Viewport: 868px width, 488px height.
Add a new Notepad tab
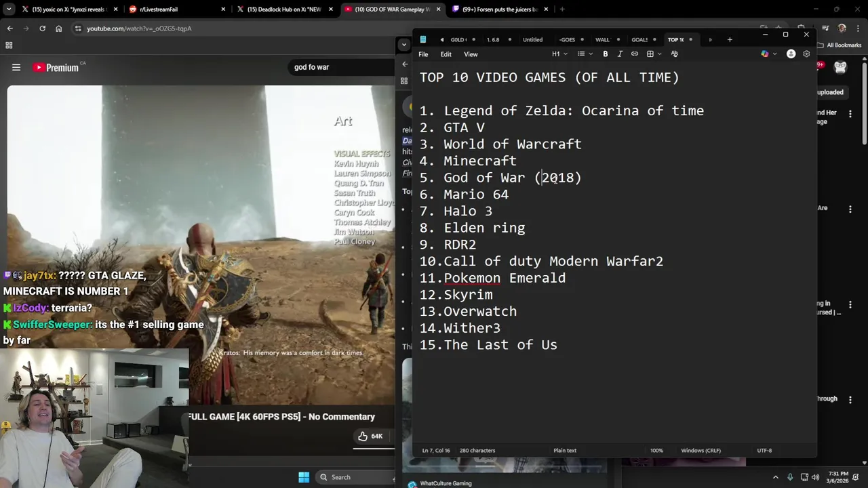tap(730, 39)
